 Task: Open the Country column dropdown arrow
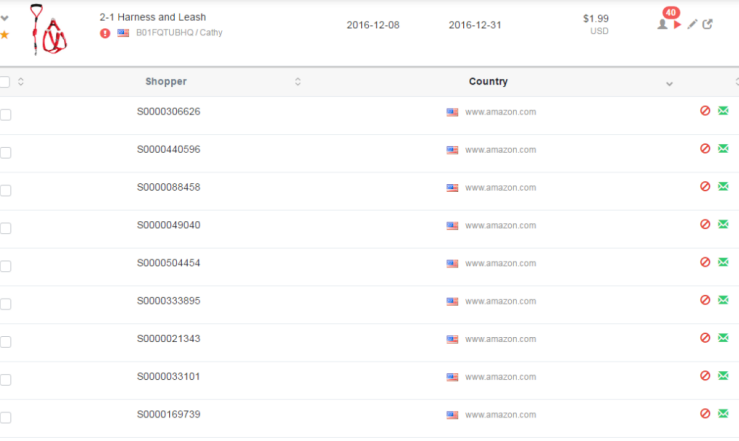click(669, 84)
